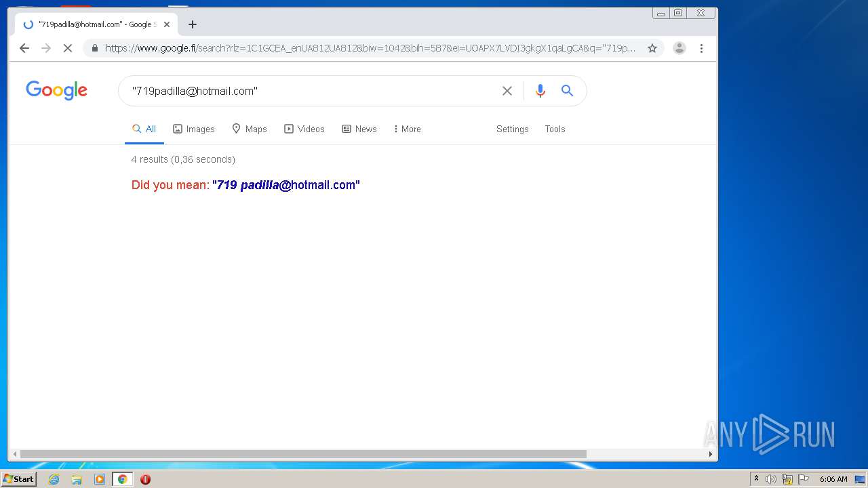This screenshot has height=488, width=868.
Task: Expand the More search categories
Action: pos(407,129)
